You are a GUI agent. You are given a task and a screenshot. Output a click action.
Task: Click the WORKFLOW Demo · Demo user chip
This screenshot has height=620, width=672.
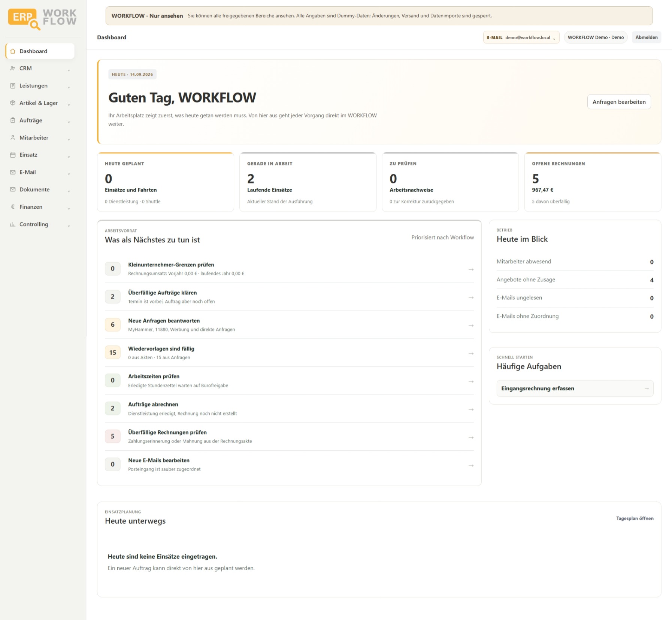coord(596,37)
